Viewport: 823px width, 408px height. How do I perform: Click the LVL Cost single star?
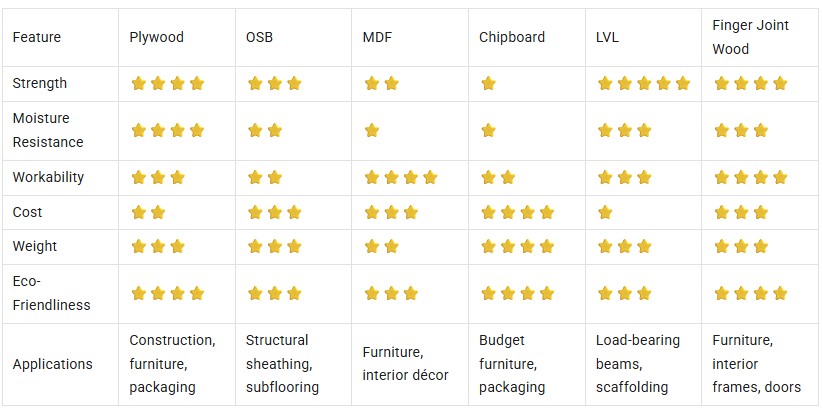pyautogui.click(x=605, y=212)
